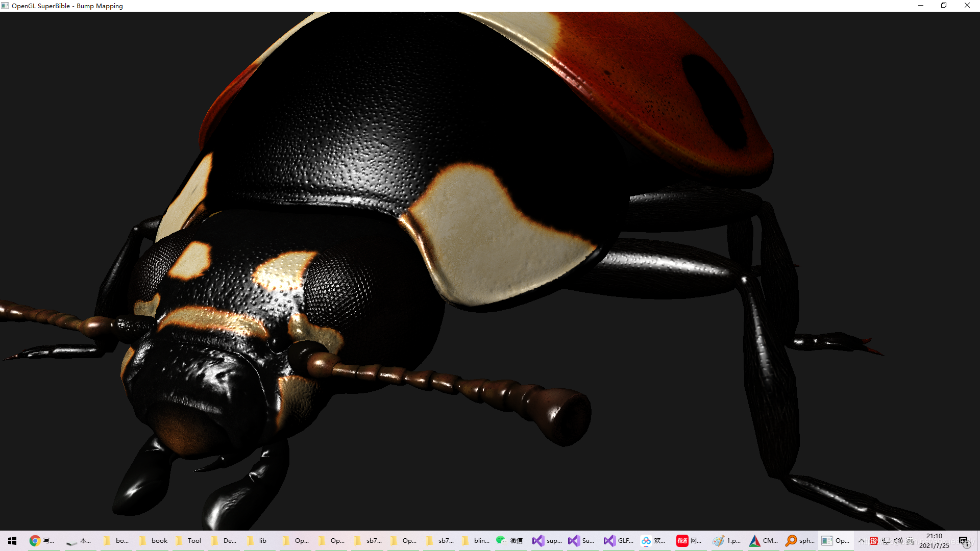The image size is (980, 551).
Task: Open the 'blin...' folder taskbar item
Action: [x=475, y=541]
